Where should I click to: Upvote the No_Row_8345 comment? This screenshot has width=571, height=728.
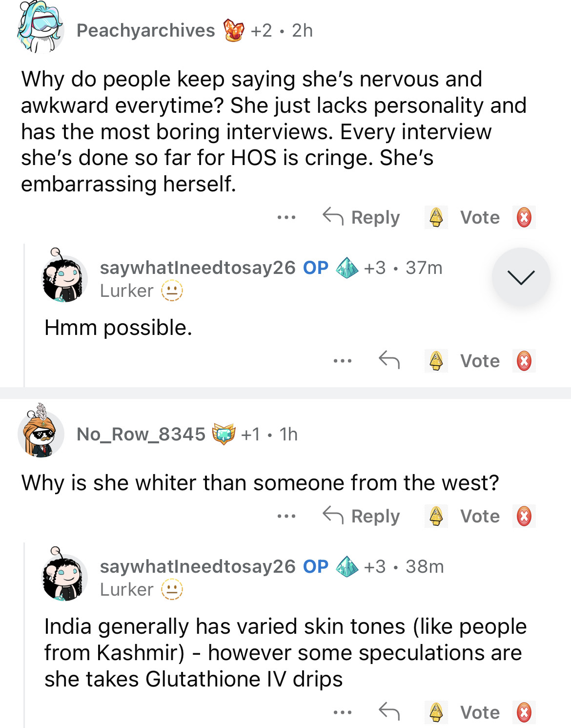coord(436,516)
